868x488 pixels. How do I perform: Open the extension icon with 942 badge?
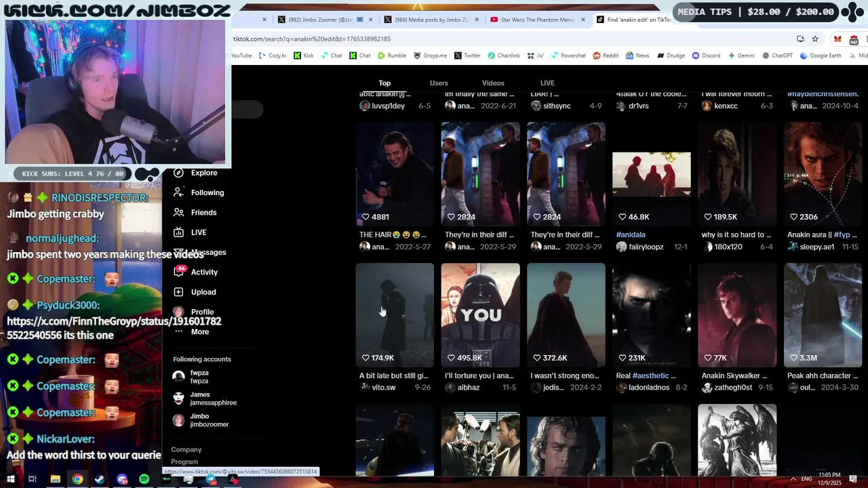[x=854, y=39]
